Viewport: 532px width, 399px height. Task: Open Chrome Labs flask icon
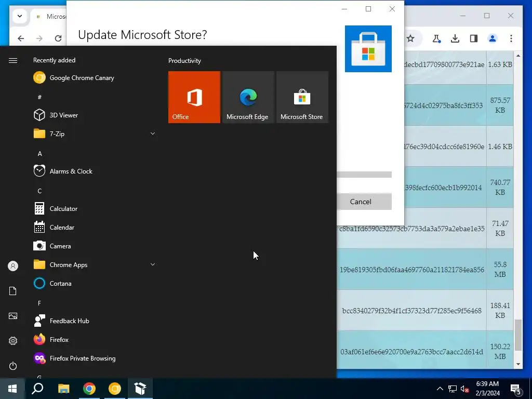pos(436,38)
